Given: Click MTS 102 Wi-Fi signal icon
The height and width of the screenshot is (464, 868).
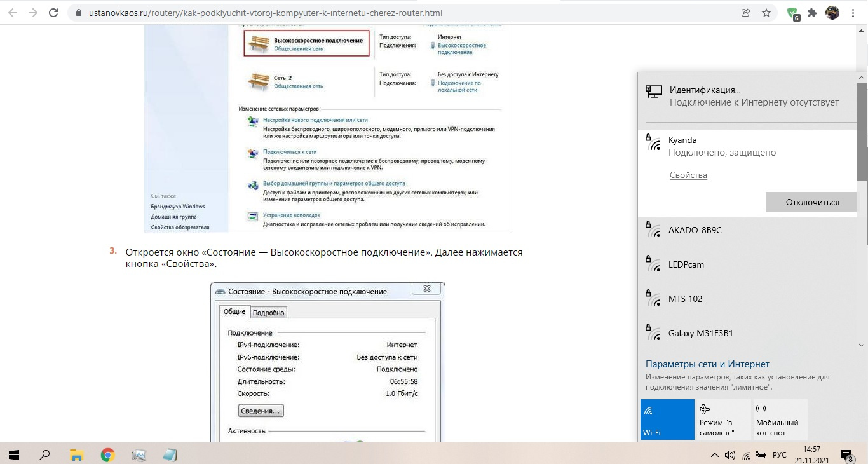Looking at the screenshot, I should pyautogui.click(x=653, y=298).
